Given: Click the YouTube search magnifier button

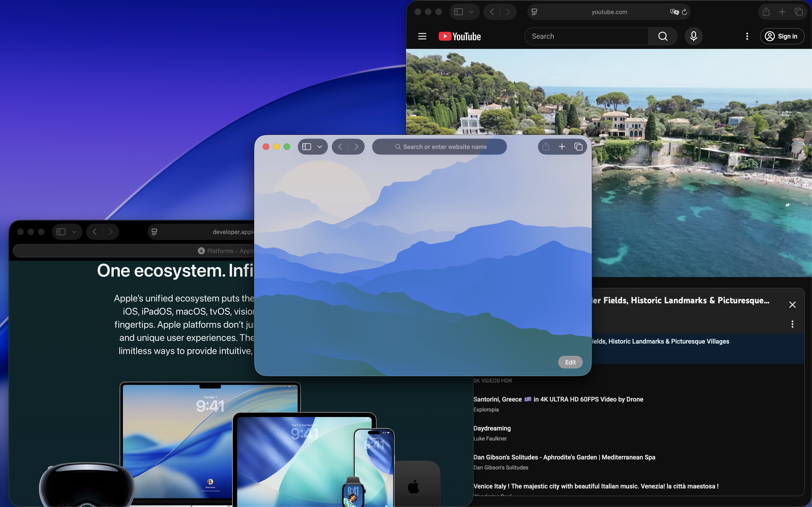Looking at the screenshot, I should [x=663, y=36].
